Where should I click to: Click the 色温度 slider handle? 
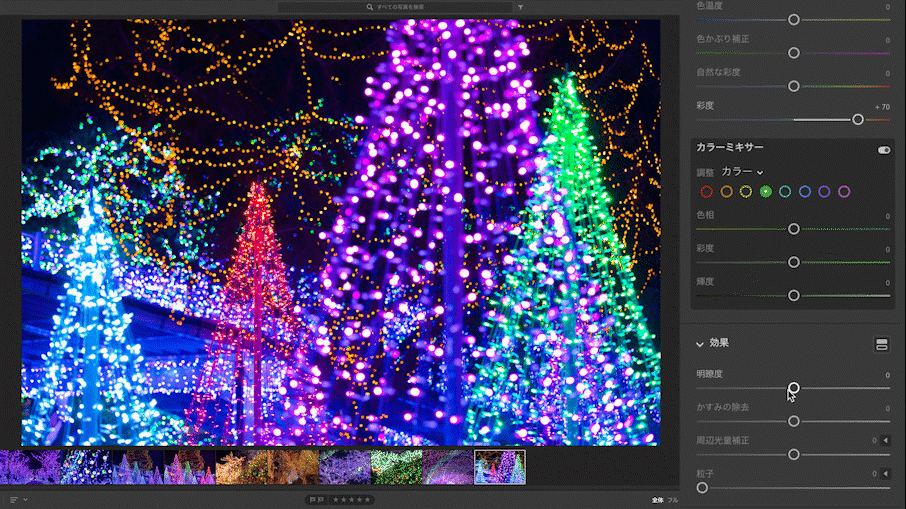794,20
